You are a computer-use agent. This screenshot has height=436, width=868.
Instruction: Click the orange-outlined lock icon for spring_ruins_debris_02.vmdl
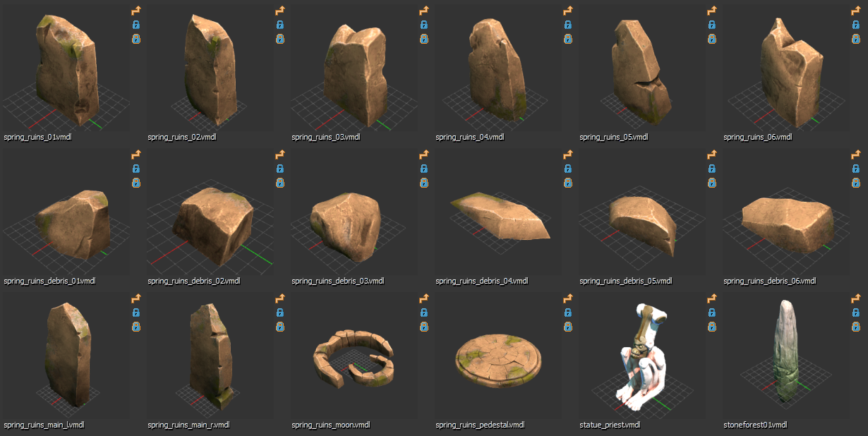tap(280, 183)
